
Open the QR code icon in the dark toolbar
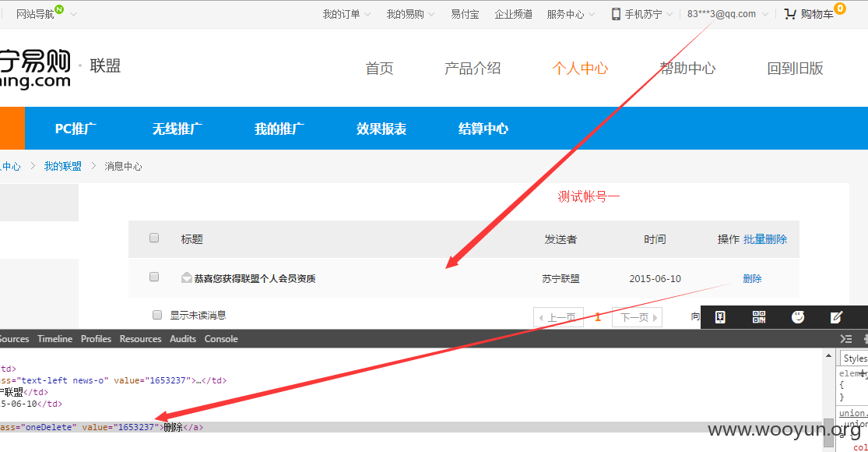pos(759,317)
